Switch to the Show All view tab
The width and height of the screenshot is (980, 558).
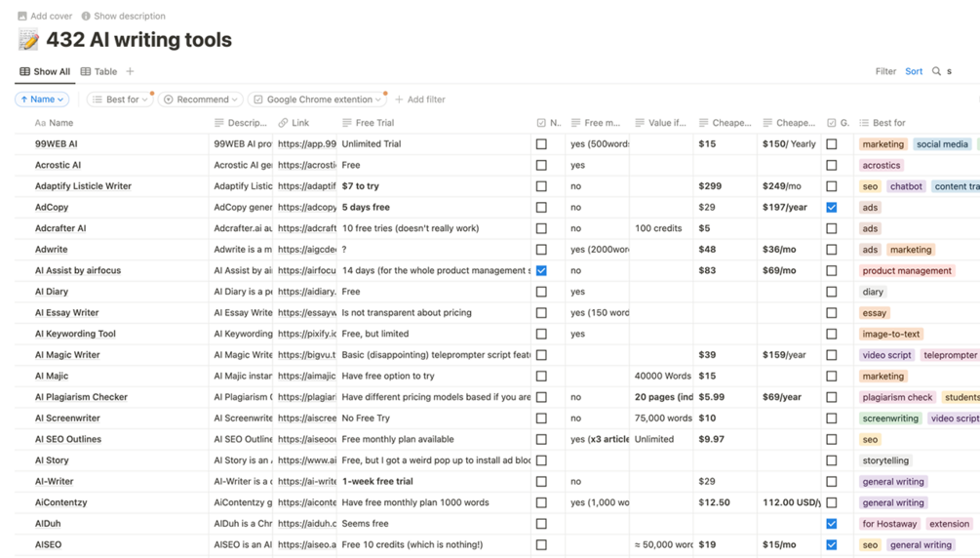(45, 71)
